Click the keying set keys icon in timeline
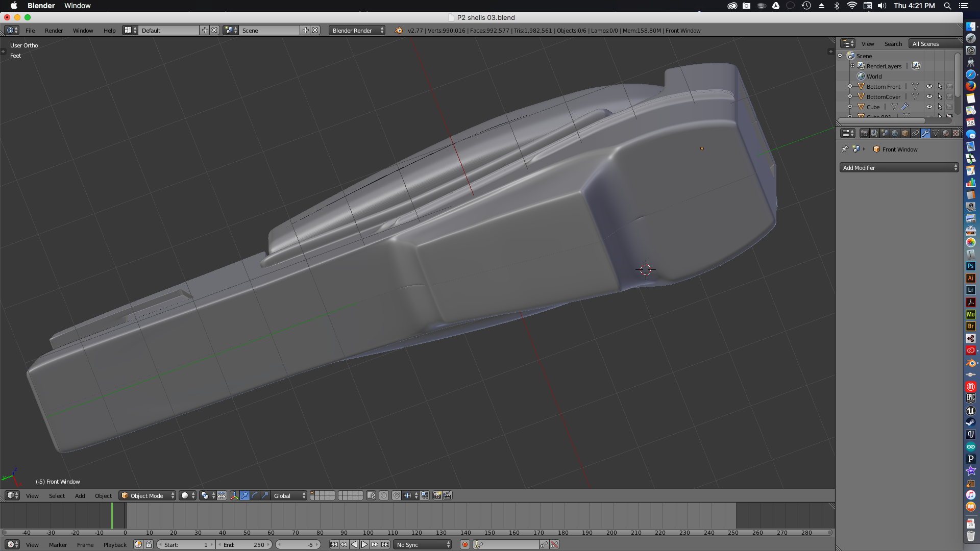Viewport: 980px width, 551px height. [479, 544]
